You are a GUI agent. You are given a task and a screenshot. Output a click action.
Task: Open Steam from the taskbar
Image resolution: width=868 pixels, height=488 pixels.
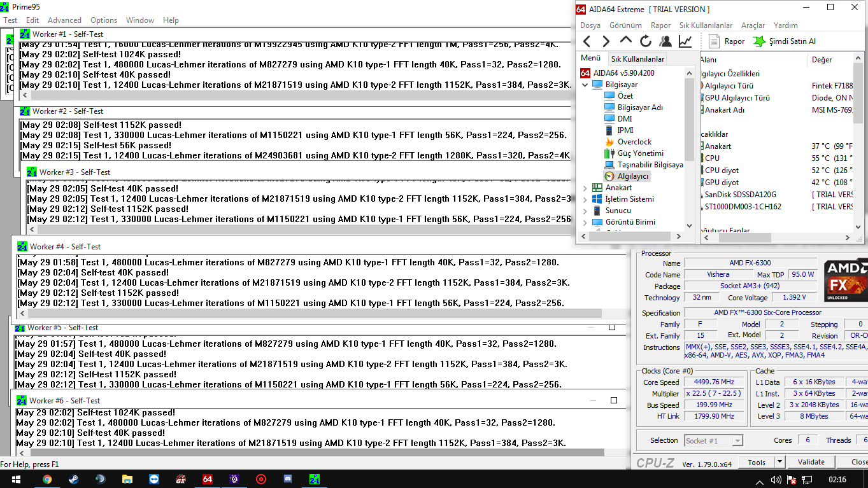pyautogui.click(x=74, y=479)
